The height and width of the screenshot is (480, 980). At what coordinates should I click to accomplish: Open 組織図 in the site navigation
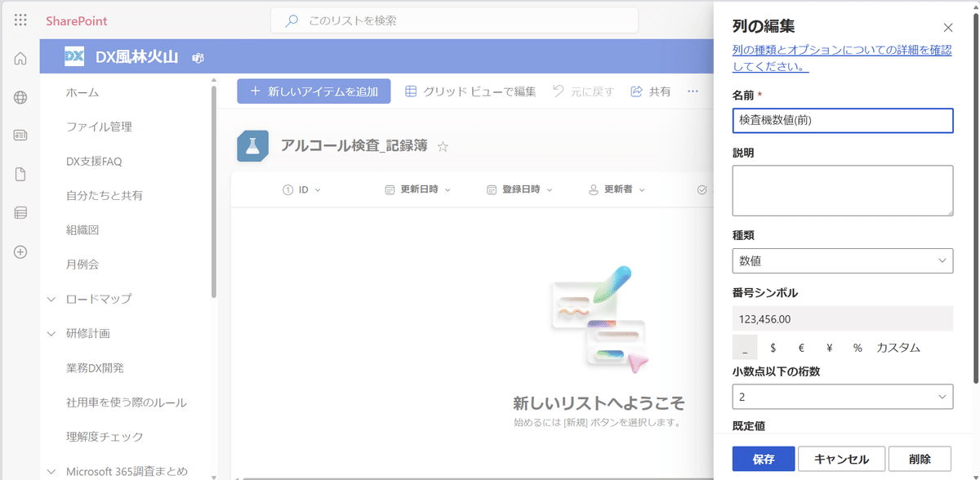click(x=82, y=230)
